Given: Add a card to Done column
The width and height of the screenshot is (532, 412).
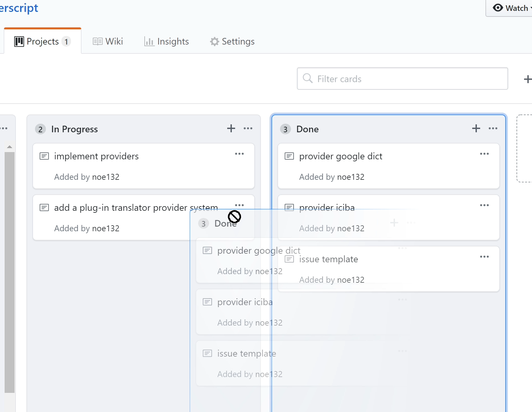Looking at the screenshot, I should click(x=476, y=128).
